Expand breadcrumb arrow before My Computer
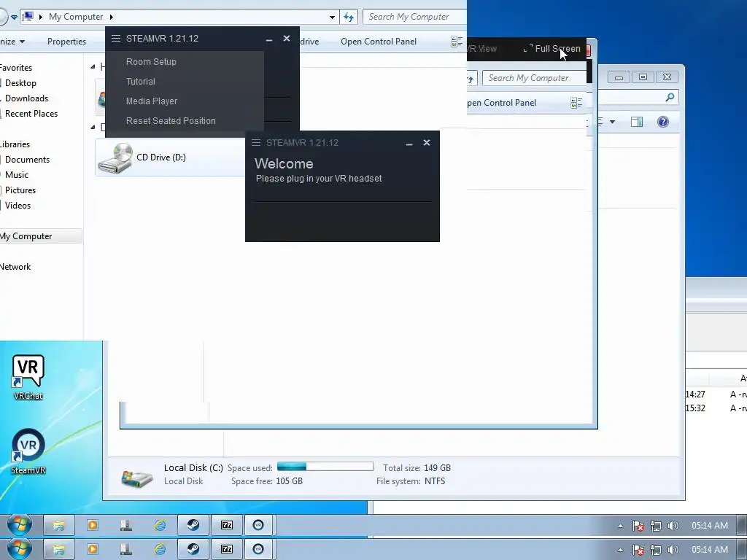Viewport: 747px width, 560px height. click(41, 17)
